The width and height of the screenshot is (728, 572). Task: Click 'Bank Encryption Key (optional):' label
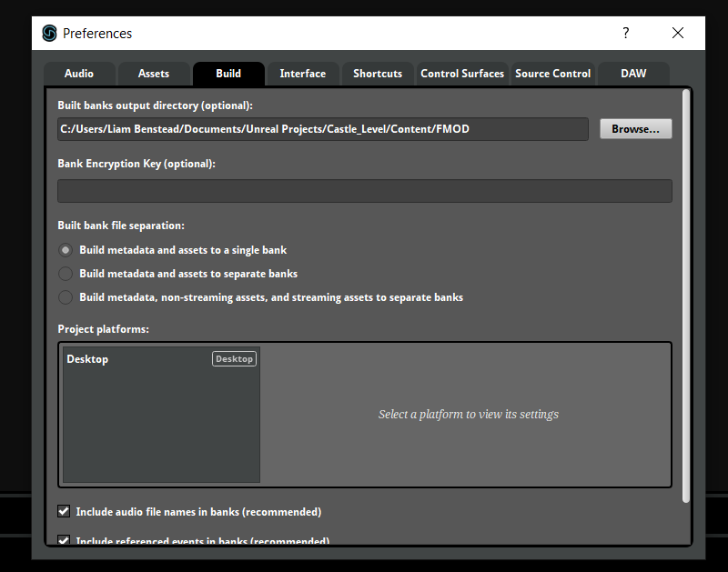click(136, 164)
